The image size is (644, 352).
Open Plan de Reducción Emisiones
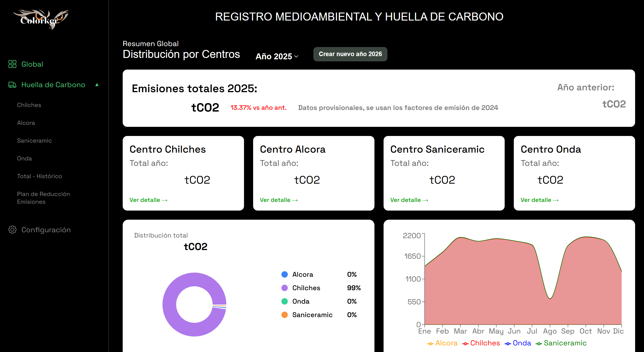click(43, 198)
